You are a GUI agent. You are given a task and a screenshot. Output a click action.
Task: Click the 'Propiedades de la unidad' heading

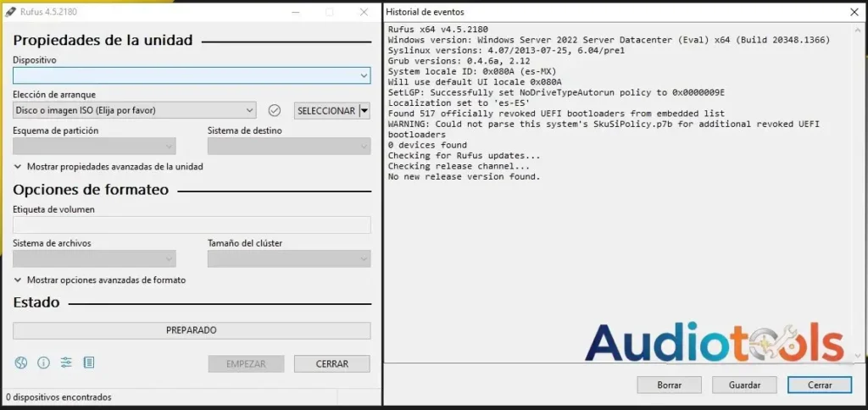coord(103,40)
